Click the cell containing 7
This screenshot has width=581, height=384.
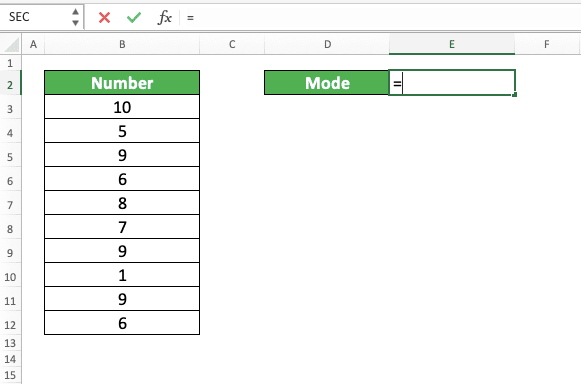(x=122, y=227)
